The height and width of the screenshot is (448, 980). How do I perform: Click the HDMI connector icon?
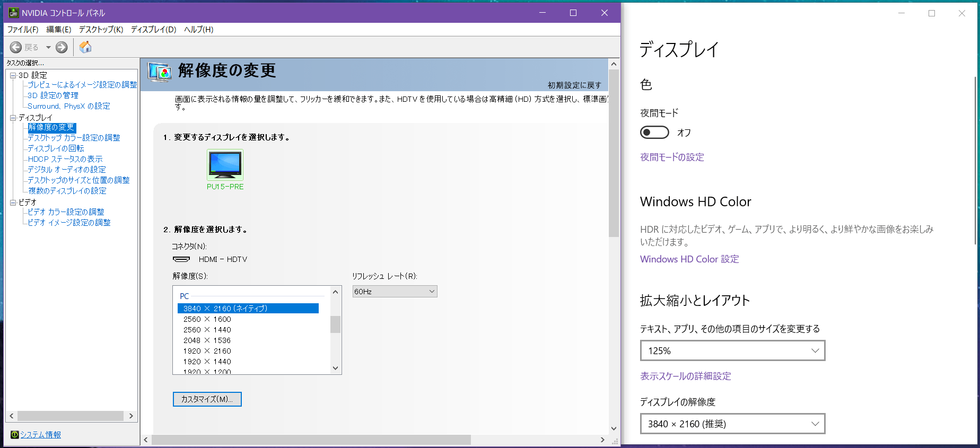pos(181,259)
